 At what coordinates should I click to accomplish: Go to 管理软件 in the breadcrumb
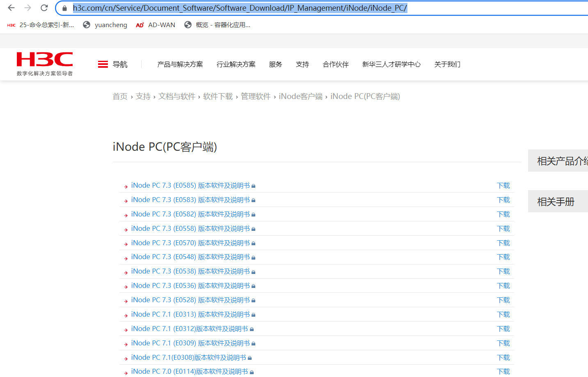(256, 97)
